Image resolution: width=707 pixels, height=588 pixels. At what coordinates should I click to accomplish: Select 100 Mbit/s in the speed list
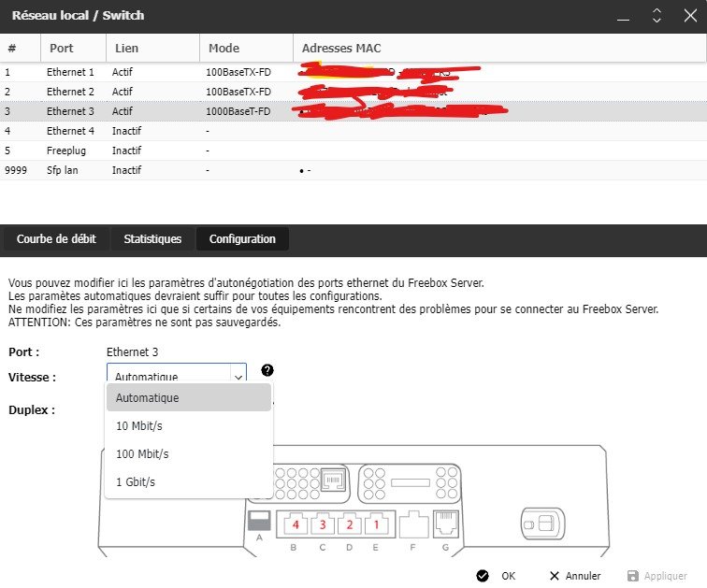[x=142, y=454]
